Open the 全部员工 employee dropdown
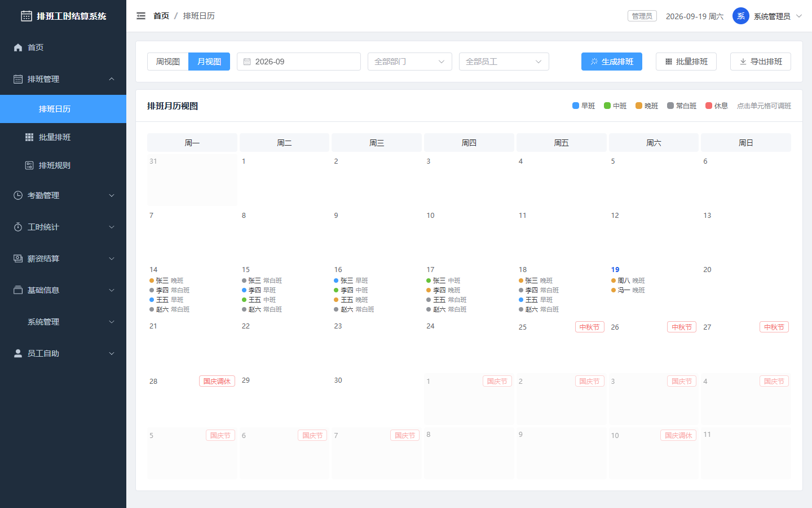This screenshot has height=508, width=812. coord(504,62)
